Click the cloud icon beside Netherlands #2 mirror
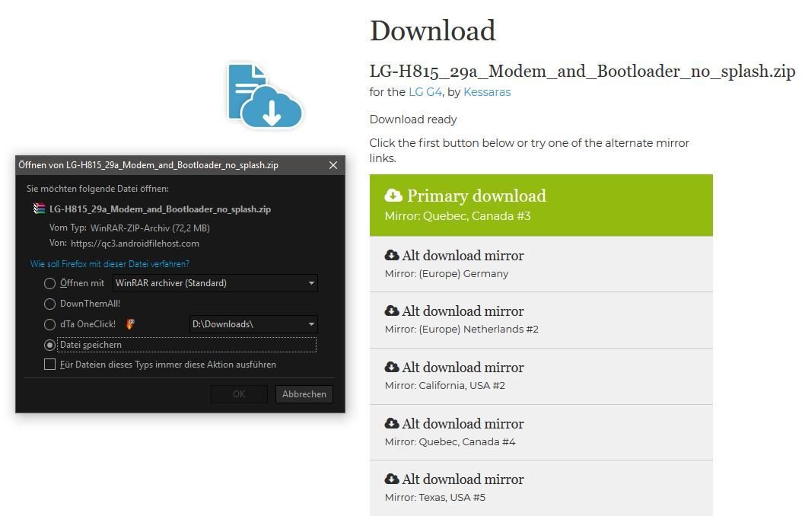Image resolution: width=805 pixels, height=532 pixels. tap(392, 311)
